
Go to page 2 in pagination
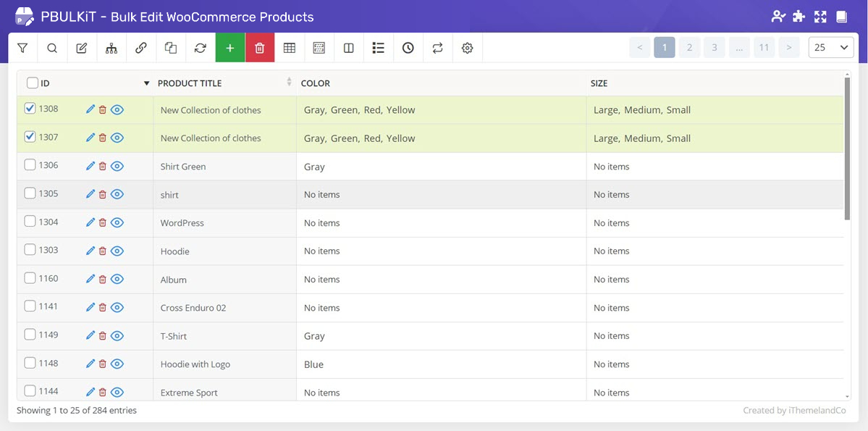(689, 48)
